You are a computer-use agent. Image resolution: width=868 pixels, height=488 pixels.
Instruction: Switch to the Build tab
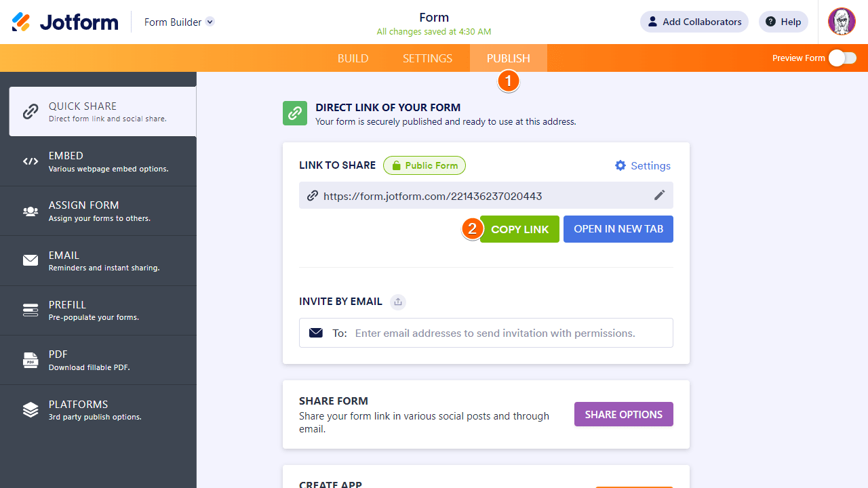(x=353, y=58)
